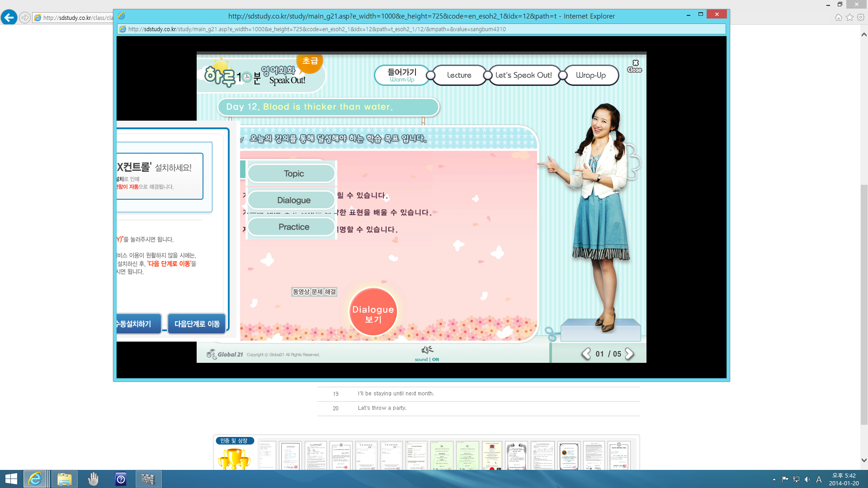The width and height of the screenshot is (868, 488).
Task: Open the Lecture tab
Action: point(459,75)
